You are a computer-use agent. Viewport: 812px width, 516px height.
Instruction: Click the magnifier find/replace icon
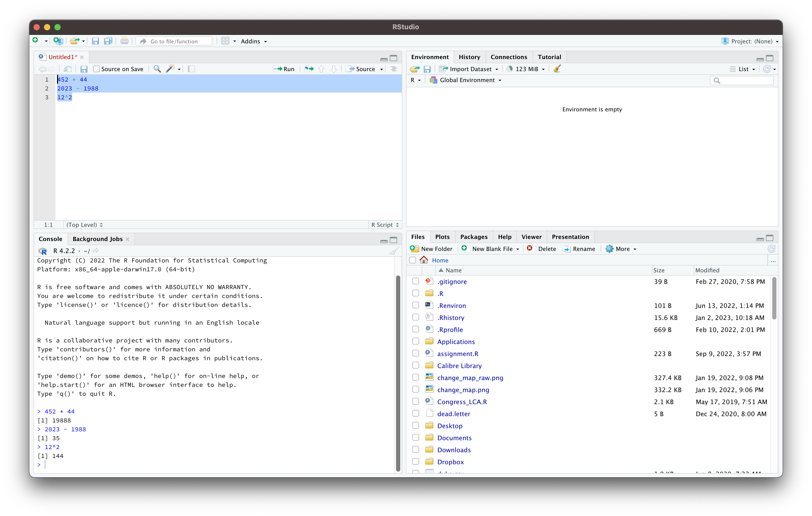point(157,69)
